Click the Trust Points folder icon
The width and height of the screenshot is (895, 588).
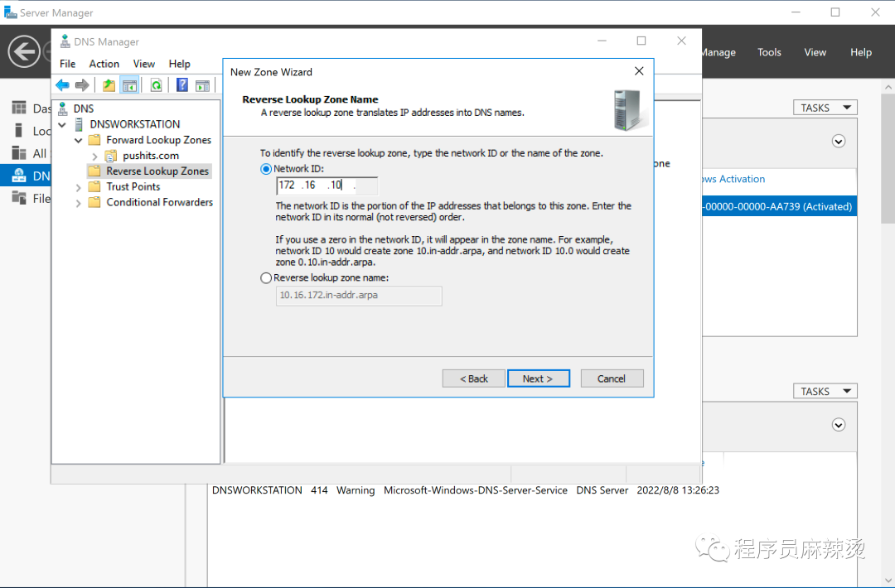tap(94, 186)
